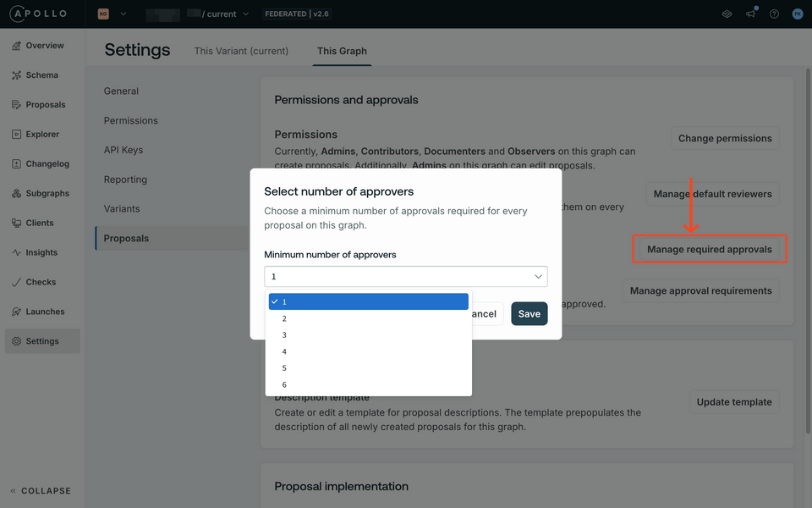Click the COLLAPSE label text
The width and height of the screenshot is (812, 508).
46,491
